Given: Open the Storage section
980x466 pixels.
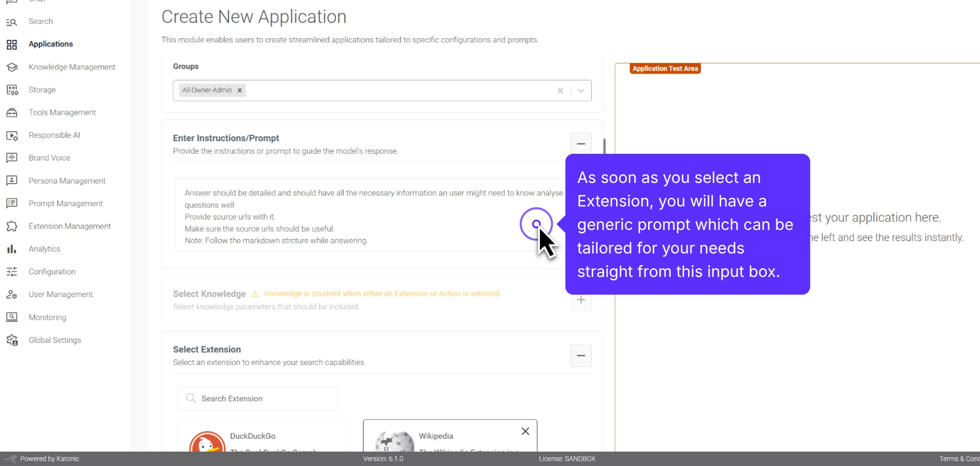Looking at the screenshot, I should pos(42,89).
